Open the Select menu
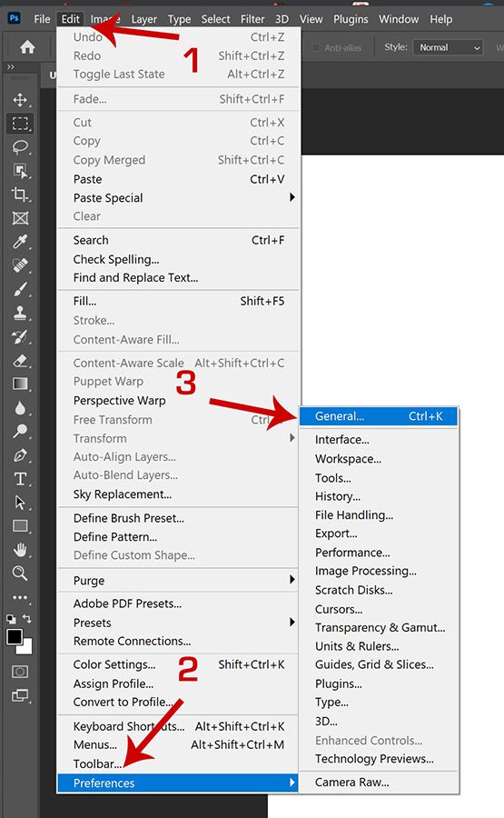 [216, 19]
